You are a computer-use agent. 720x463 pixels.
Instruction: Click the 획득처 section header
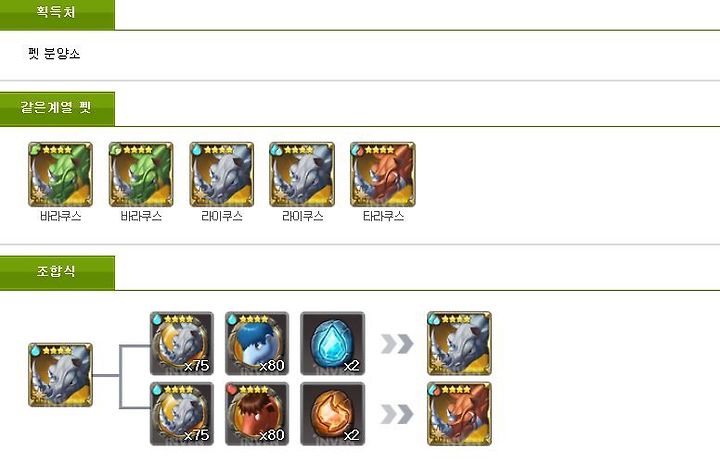57,15
